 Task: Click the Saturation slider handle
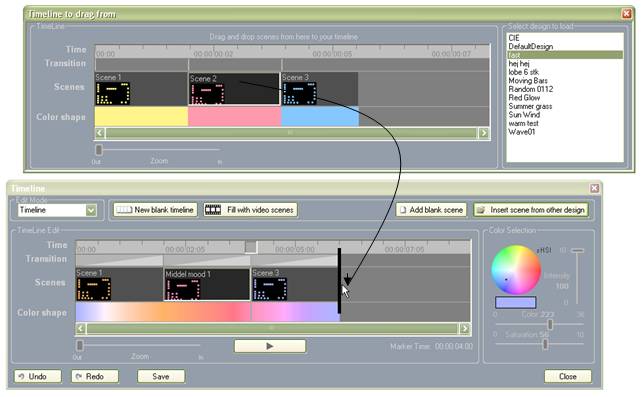tap(545, 344)
